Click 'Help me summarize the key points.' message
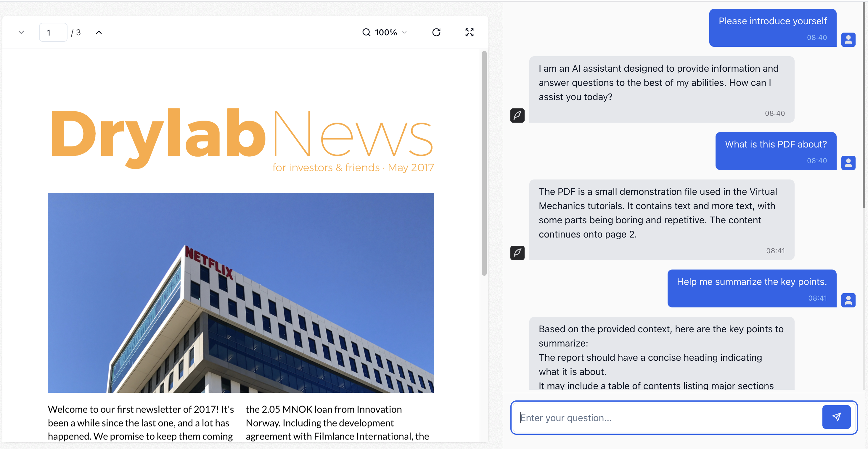Screen dimensions: 868x449 tap(752, 288)
